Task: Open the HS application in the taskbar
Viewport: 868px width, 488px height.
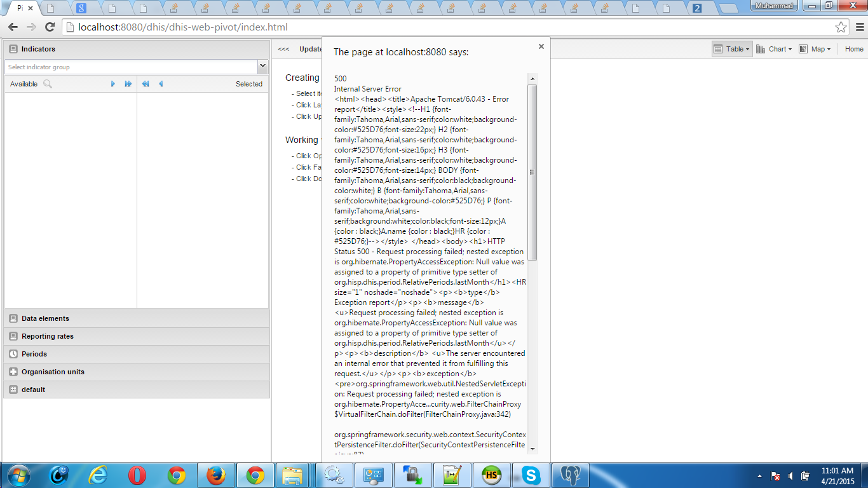Action: (492, 475)
